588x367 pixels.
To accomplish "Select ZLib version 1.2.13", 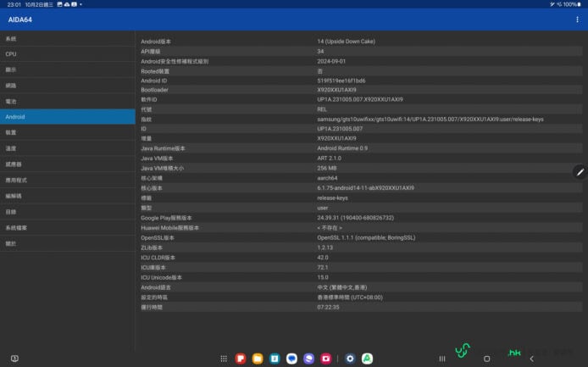I will 325,247.
